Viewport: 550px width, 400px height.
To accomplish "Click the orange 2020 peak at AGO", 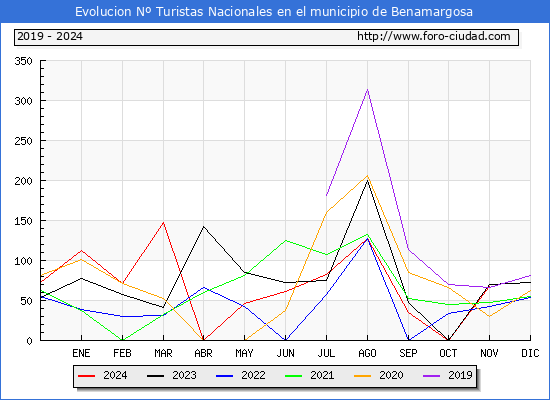I will point(367,176).
